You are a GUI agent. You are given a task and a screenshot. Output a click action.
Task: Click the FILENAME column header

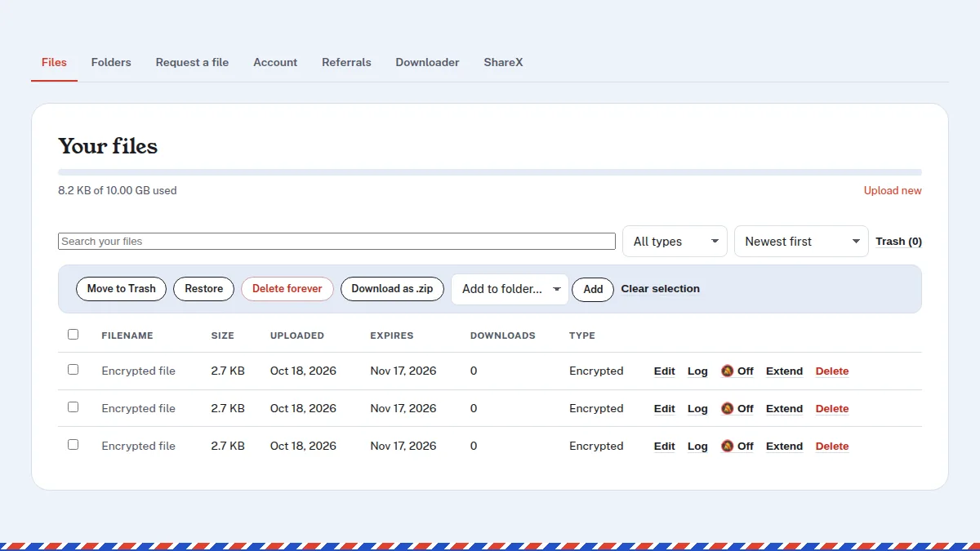pyautogui.click(x=127, y=335)
